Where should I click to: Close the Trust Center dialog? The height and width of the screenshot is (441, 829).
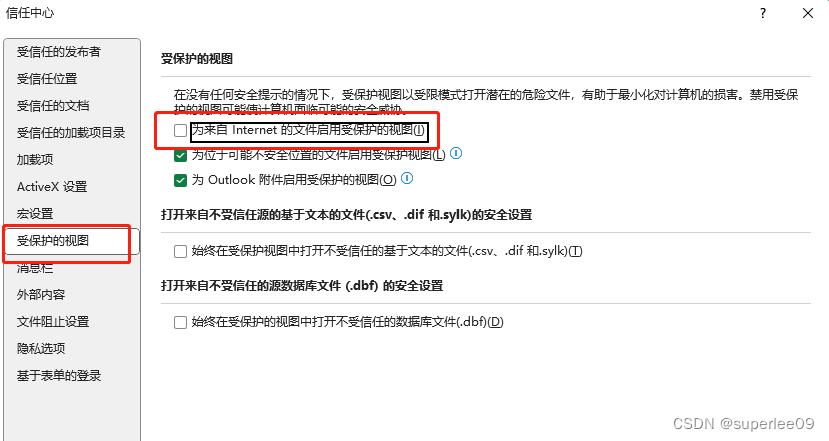click(807, 13)
